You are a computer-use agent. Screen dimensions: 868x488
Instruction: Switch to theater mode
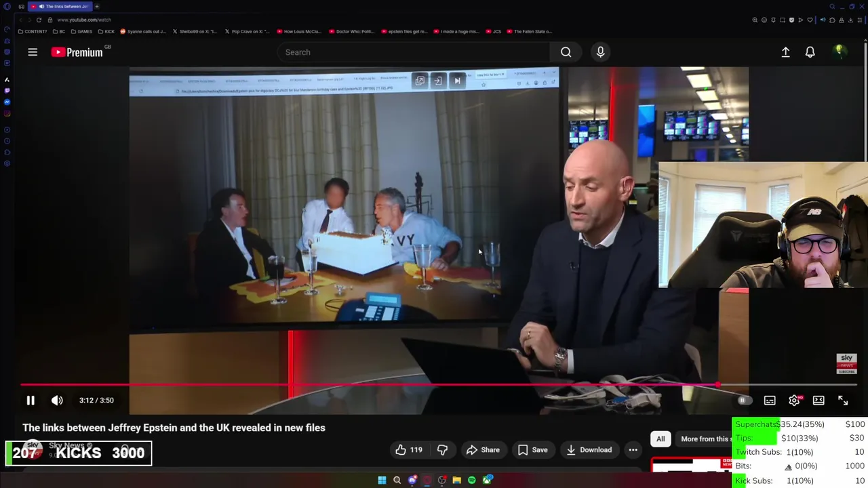pyautogui.click(x=818, y=401)
